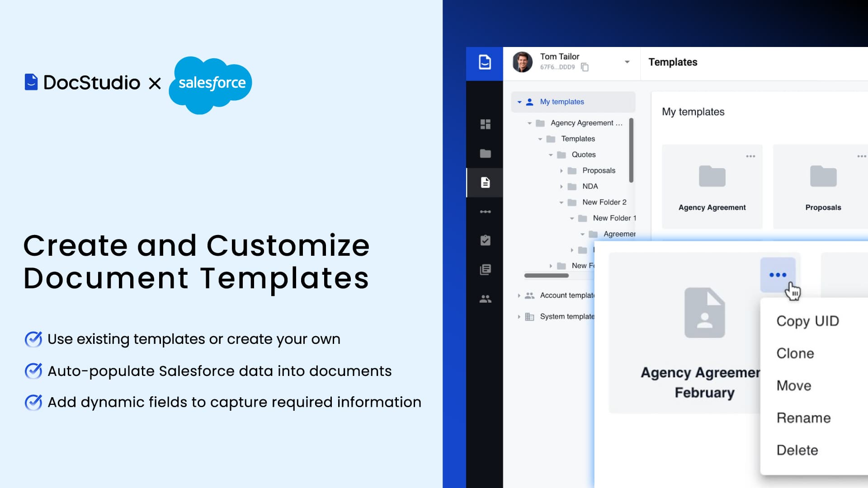The height and width of the screenshot is (488, 868).
Task: Collapse the Quotes tree folder
Action: (x=551, y=155)
